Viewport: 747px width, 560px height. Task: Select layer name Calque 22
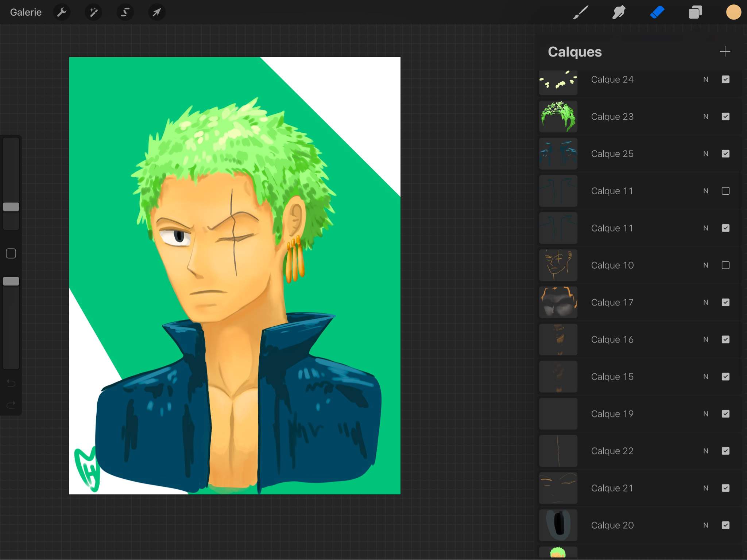click(x=612, y=451)
